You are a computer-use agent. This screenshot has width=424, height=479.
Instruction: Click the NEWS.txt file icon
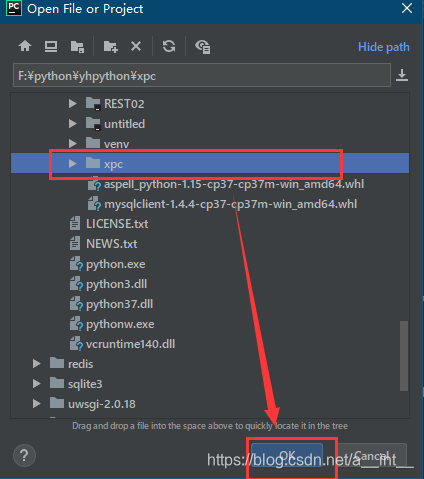[75, 243]
